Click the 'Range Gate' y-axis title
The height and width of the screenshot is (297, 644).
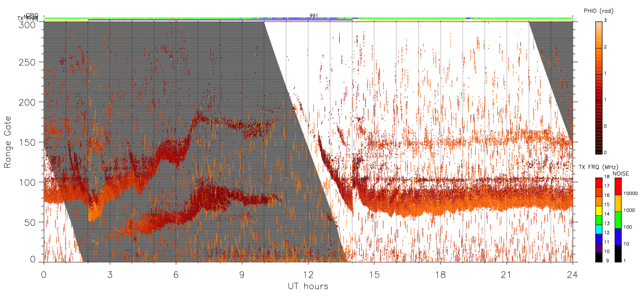pyautogui.click(x=8, y=142)
